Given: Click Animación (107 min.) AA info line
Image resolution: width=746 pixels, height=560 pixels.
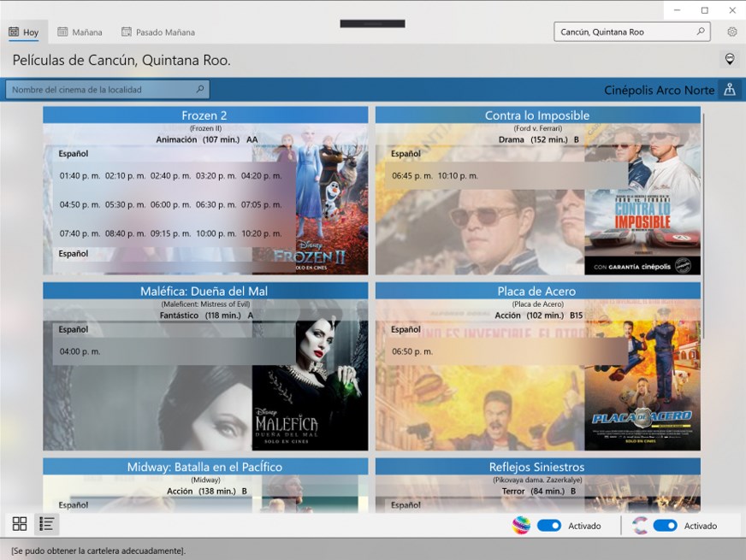Looking at the screenshot, I should coord(206,139).
